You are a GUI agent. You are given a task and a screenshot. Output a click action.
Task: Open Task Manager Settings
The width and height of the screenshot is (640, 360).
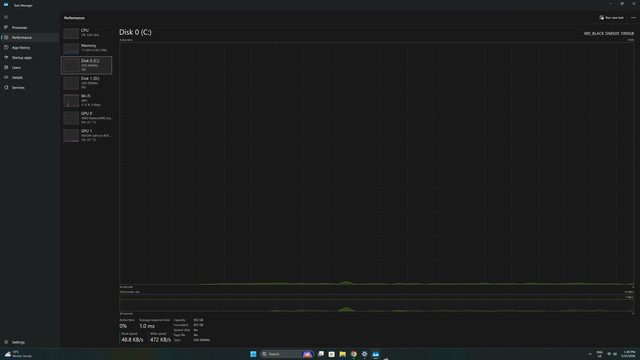(x=30, y=342)
